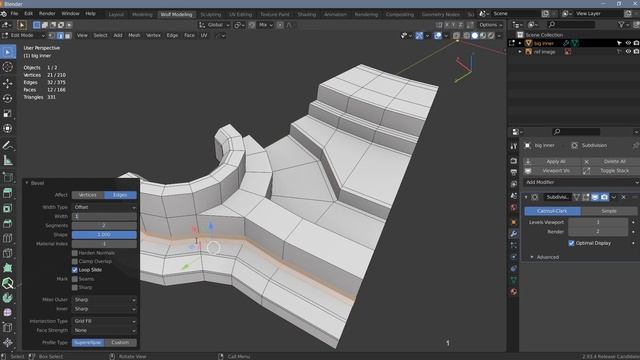640x360 pixels.
Task: Open the Add Modifier dropdown
Action: tap(581, 182)
